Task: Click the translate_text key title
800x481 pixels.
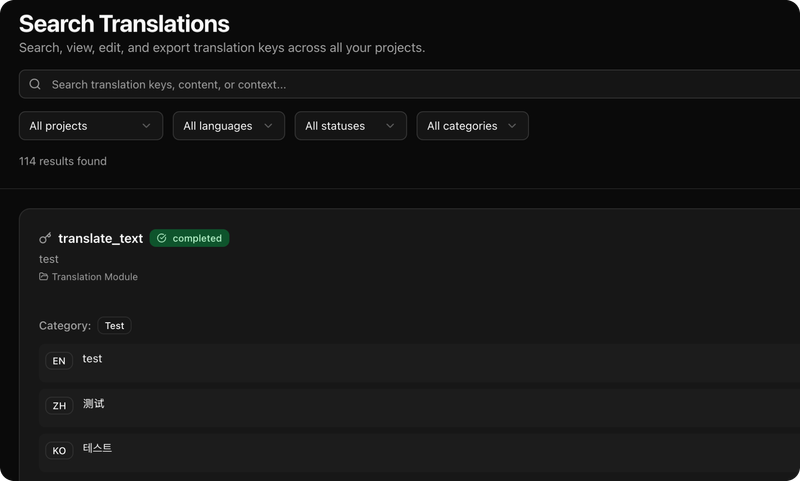Action: coord(101,238)
